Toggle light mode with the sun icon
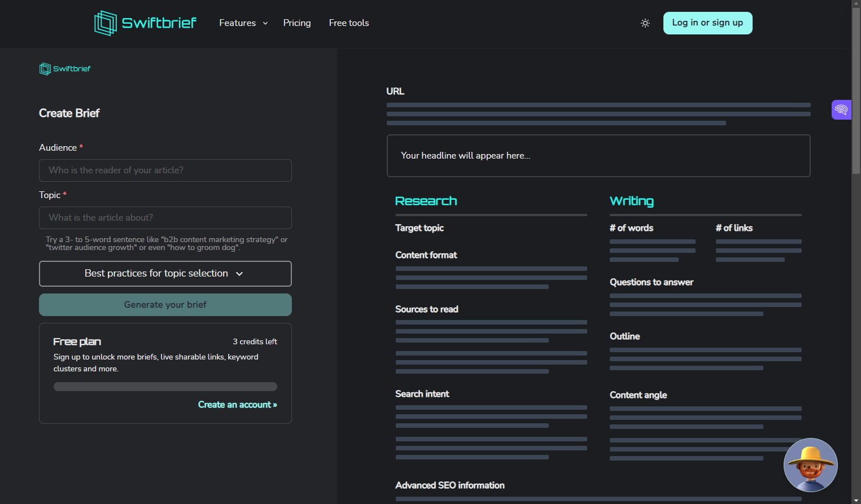 coord(645,23)
